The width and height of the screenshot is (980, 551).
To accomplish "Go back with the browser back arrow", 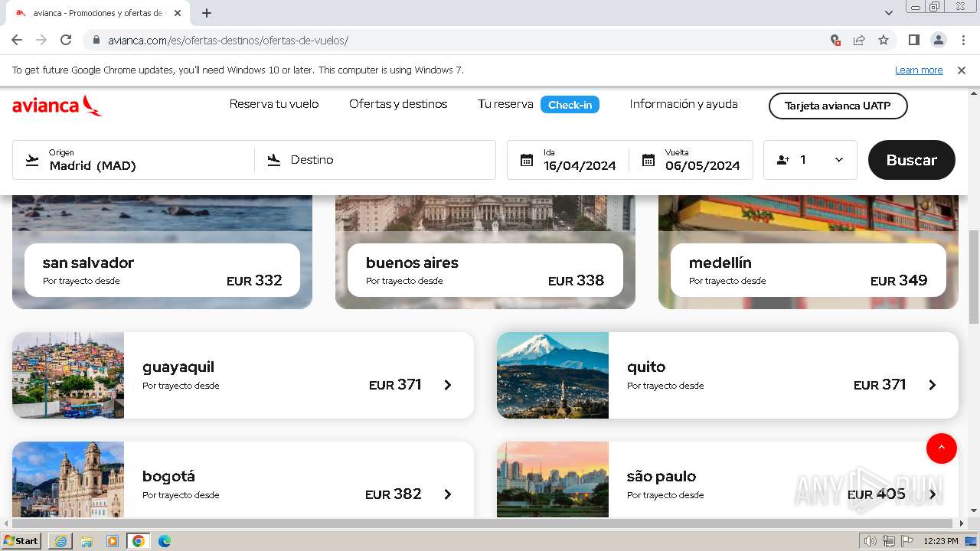I will pos(17,40).
